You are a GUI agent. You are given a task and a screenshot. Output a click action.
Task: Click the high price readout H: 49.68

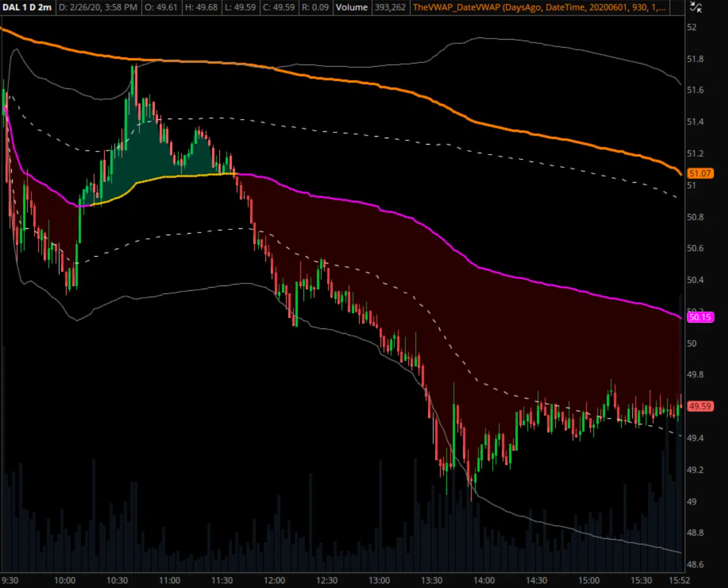coord(201,7)
